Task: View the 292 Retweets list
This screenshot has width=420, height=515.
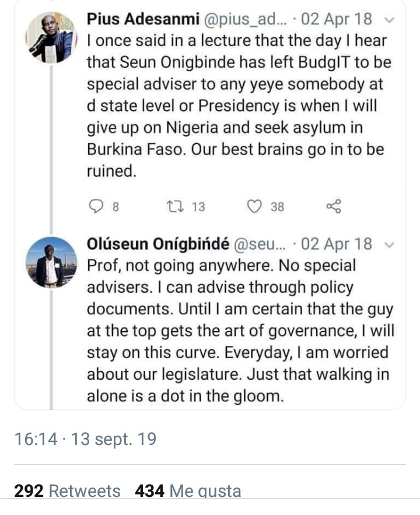Action: pyautogui.click(x=67, y=491)
